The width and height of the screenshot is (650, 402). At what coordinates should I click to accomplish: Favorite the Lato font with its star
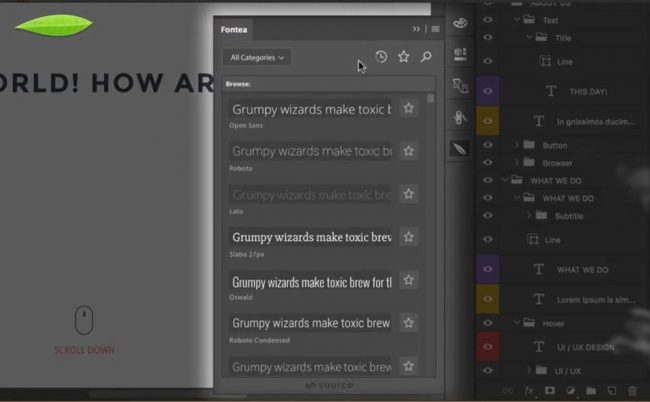tap(409, 194)
